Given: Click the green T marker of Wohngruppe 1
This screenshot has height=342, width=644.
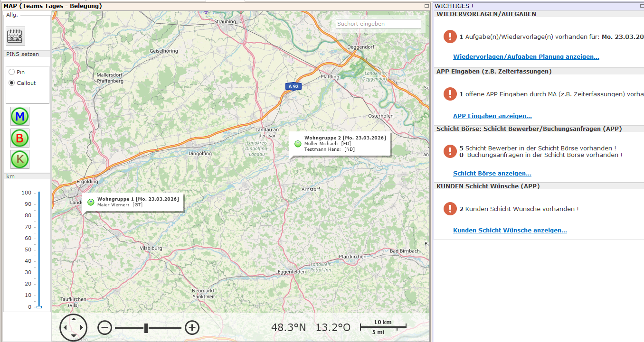Looking at the screenshot, I should 91,202.
